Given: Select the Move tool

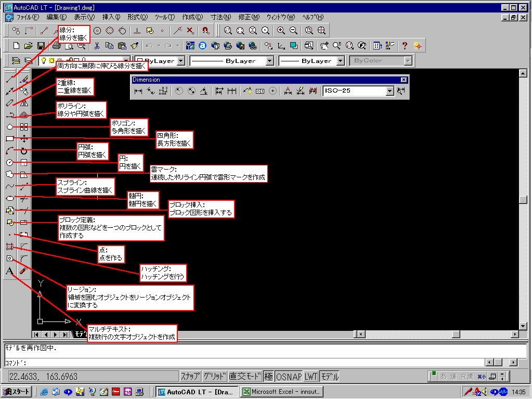Looking at the screenshot, I should (x=24, y=139).
